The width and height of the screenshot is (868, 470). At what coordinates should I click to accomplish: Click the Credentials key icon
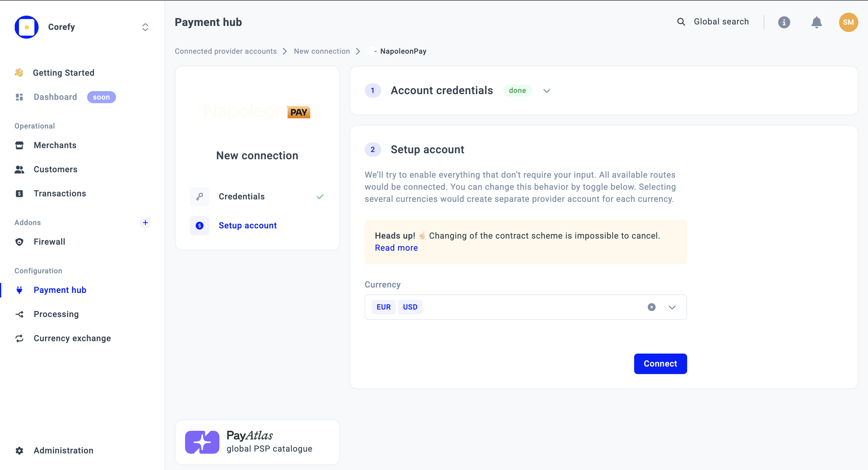pos(200,197)
